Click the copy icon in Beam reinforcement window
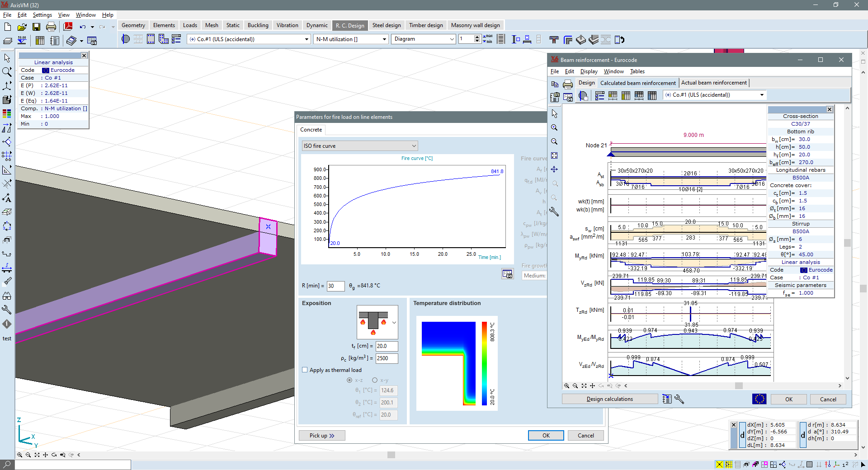The width and height of the screenshot is (868, 470). coord(555,84)
